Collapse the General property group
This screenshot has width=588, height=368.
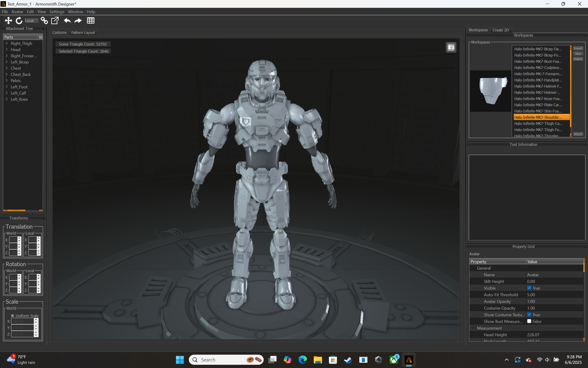pos(473,268)
